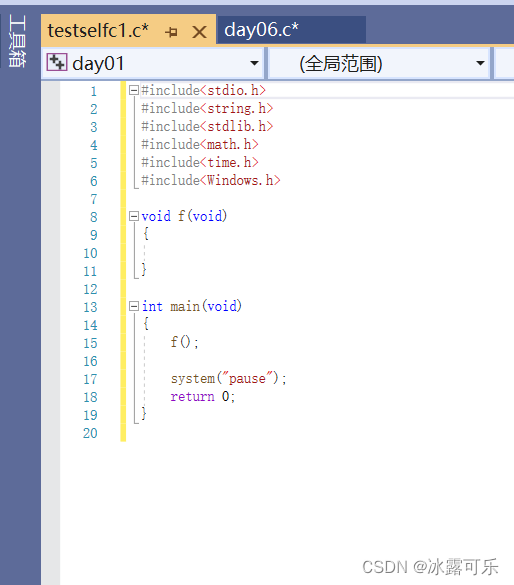The height and width of the screenshot is (585, 514).
Task: Click the line number 1
Action: click(x=93, y=91)
